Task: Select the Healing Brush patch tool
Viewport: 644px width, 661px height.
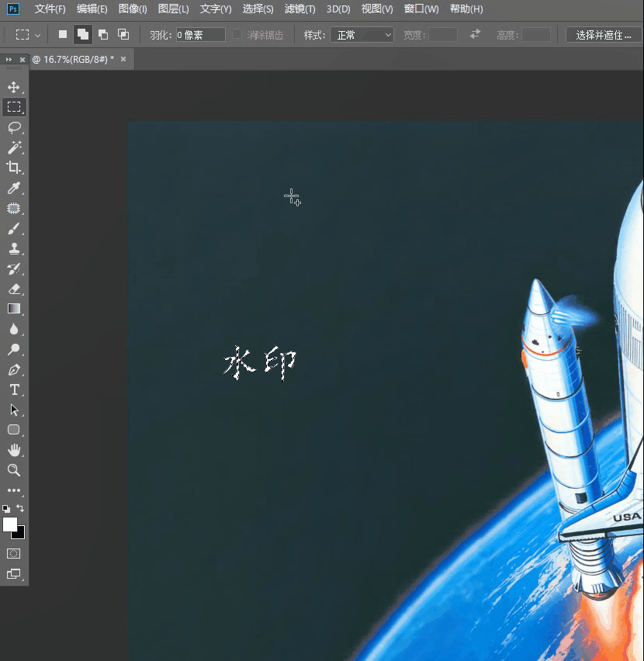Action: pos(14,208)
